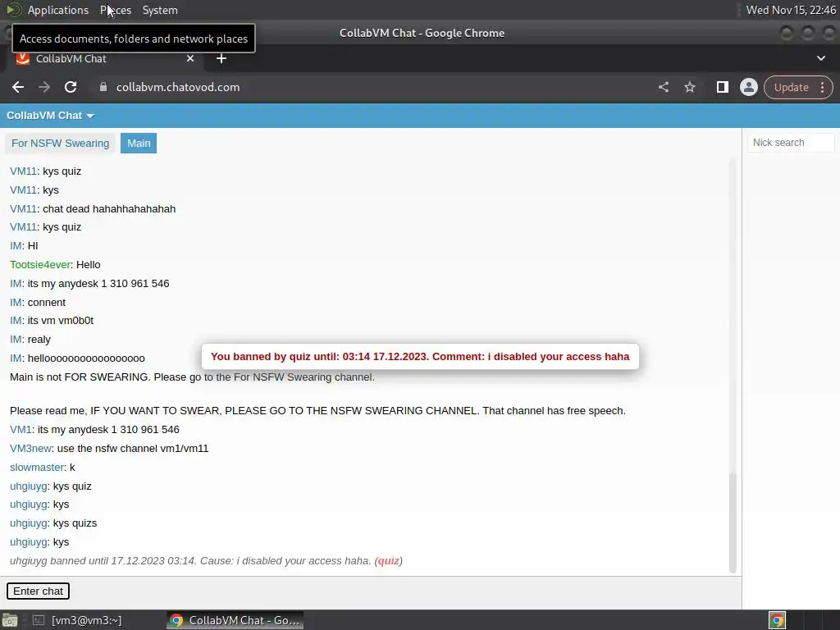Click the italic 'uhgiuyg banned until' notice
This screenshot has width=840, height=630.
[x=206, y=561]
